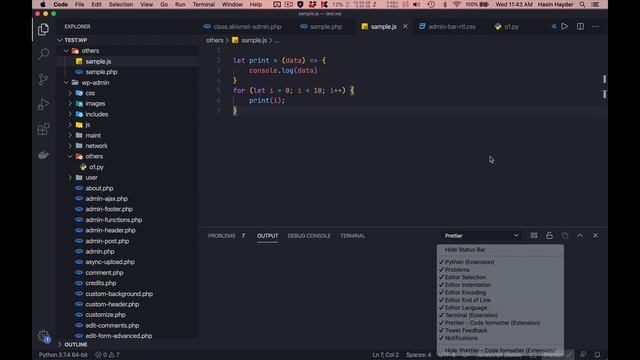Open the Terminal menu in menu bar
The image size is (640, 360).
click(x=203, y=4)
